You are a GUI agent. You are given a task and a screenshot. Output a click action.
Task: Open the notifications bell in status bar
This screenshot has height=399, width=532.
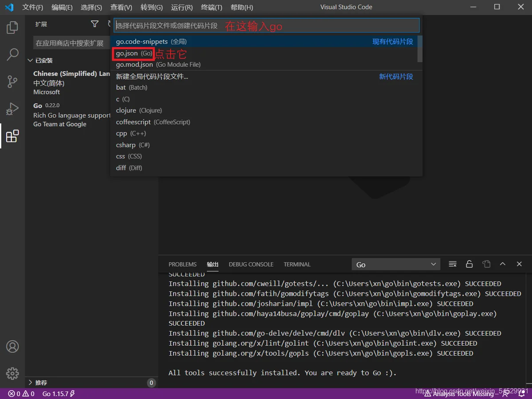[x=522, y=394]
